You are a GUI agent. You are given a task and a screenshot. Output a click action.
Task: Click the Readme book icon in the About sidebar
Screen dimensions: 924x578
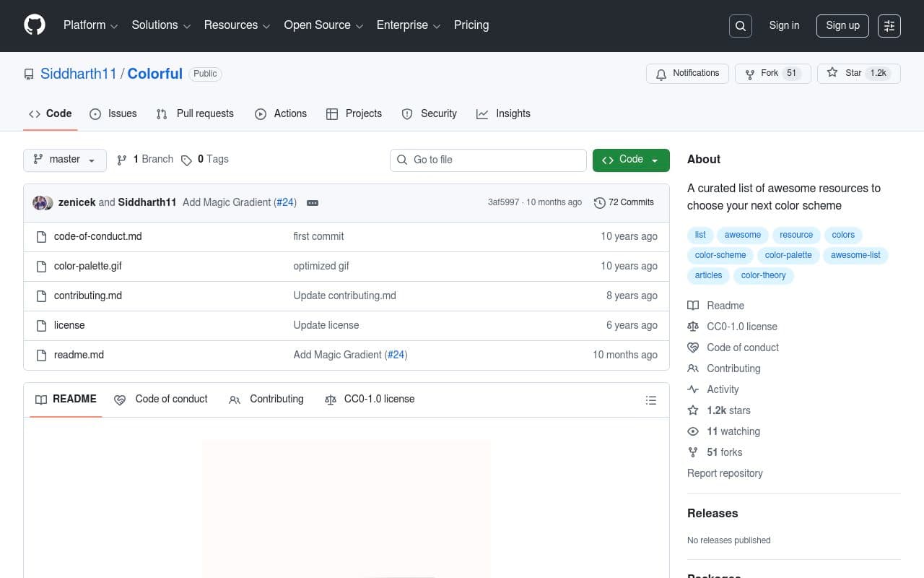coord(693,305)
